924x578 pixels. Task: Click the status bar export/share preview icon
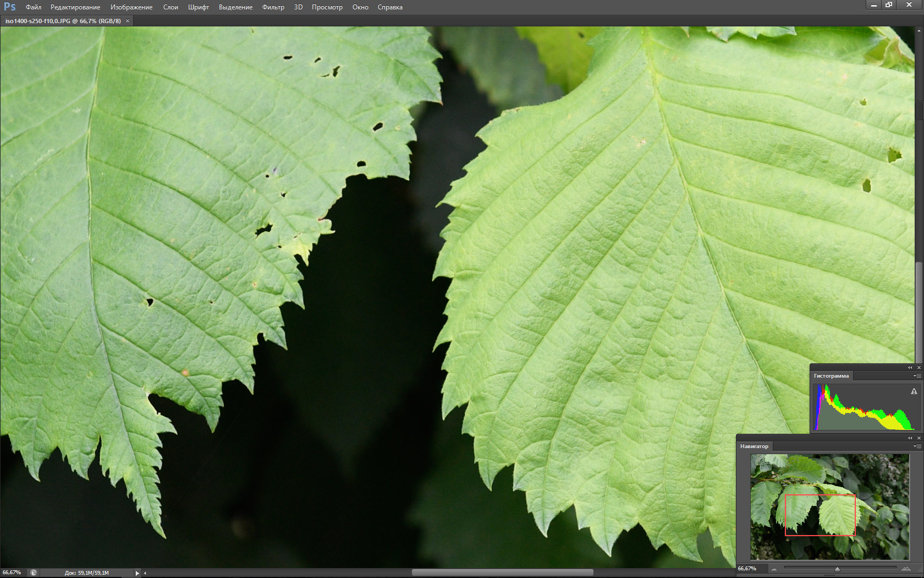click(x=34, y=572)
